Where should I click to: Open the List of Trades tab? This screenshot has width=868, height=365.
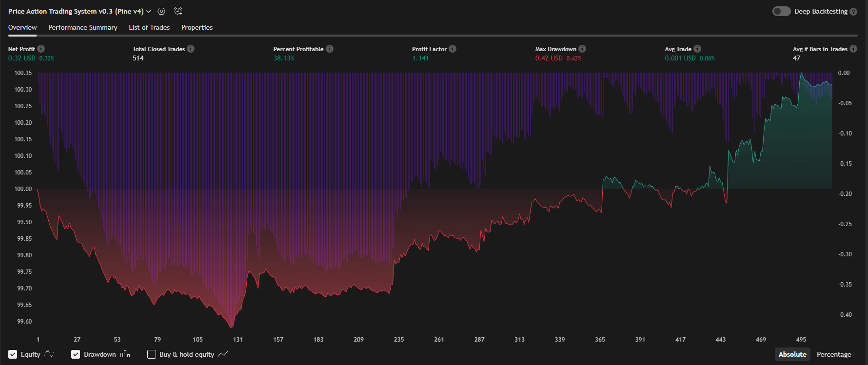coord(149,27)
